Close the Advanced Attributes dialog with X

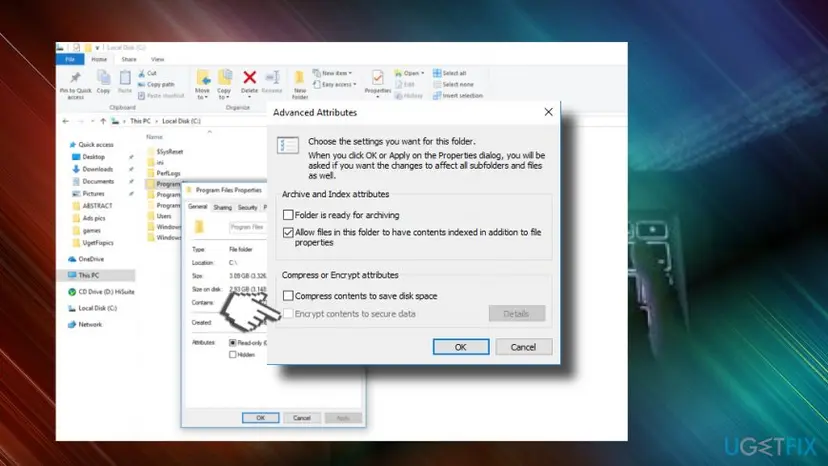click(x=549, y=112)
